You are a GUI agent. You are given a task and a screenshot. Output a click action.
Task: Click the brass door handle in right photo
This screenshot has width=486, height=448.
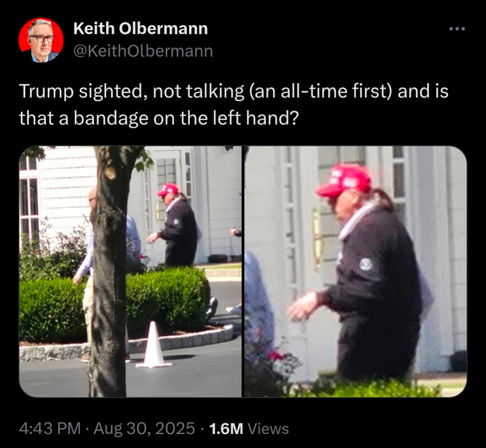[x=317, y=238]
